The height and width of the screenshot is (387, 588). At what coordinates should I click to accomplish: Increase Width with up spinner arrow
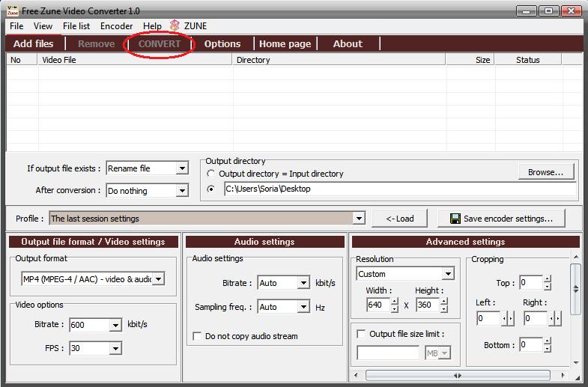[x=395, y=301]
